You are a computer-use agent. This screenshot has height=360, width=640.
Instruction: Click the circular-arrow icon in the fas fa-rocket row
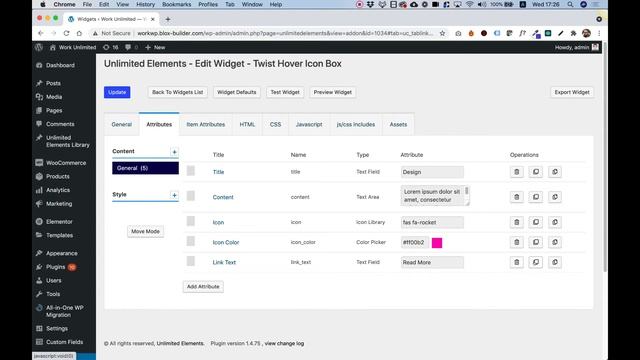coord(555,222)
